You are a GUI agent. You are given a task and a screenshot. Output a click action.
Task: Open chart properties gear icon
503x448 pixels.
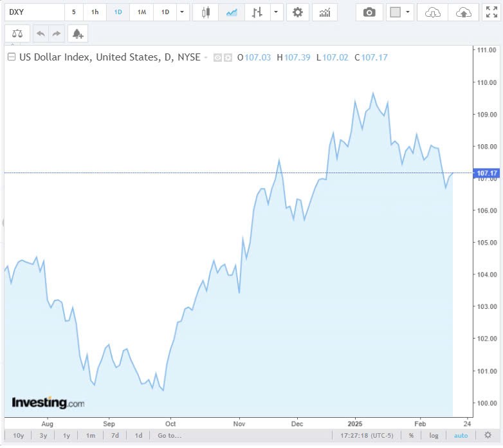[x=297, y=12]
